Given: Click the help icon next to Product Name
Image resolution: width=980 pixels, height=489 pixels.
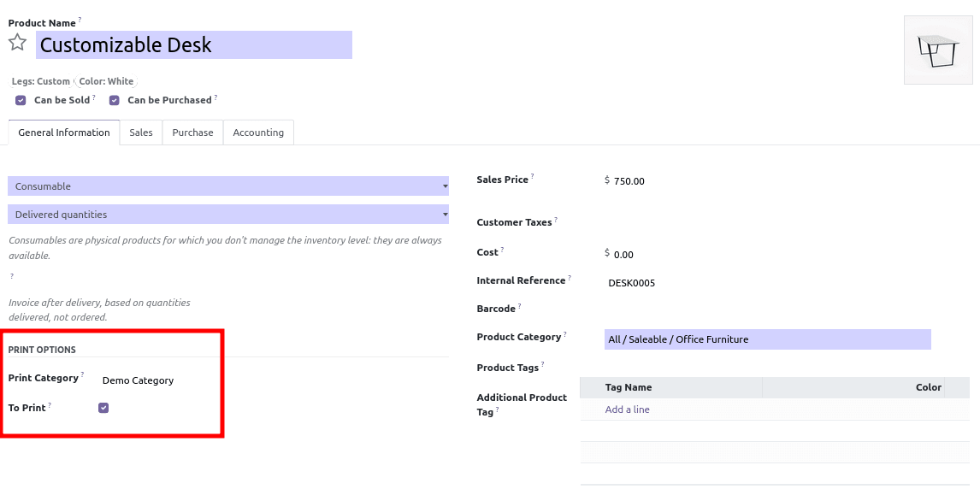Looking at the screenshot, I should (80, 20).
